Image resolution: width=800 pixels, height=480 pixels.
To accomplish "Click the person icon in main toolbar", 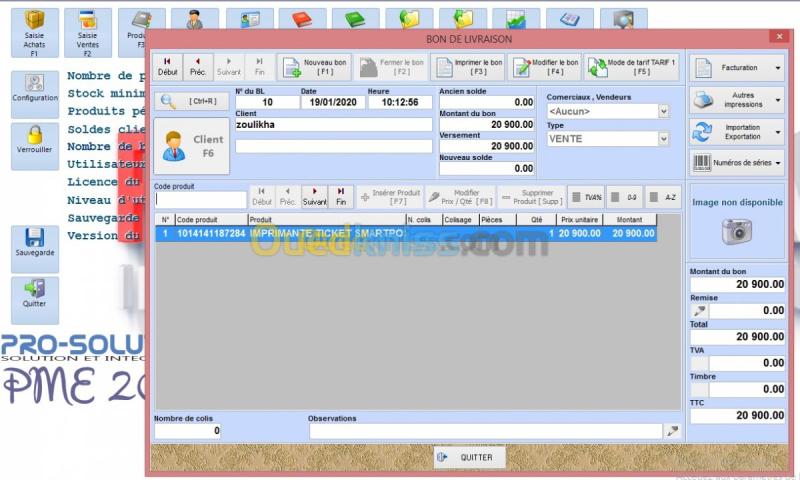I will 194,20.
